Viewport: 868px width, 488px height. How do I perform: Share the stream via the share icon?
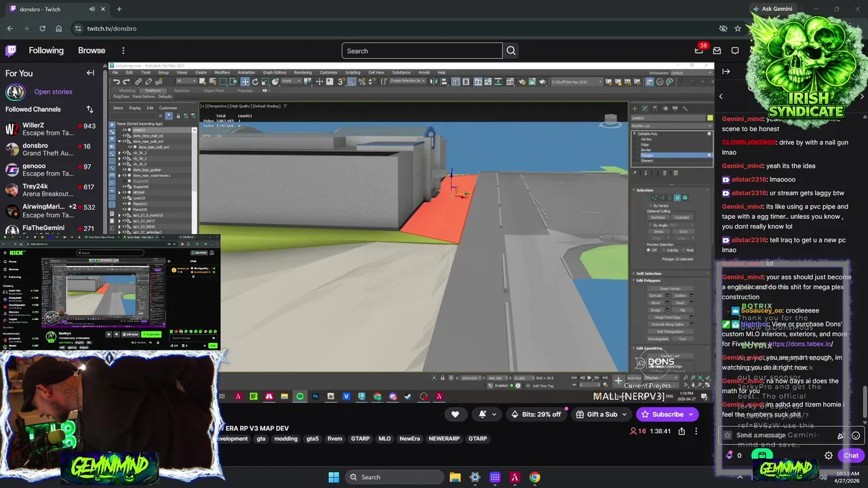tap(682, 431)
